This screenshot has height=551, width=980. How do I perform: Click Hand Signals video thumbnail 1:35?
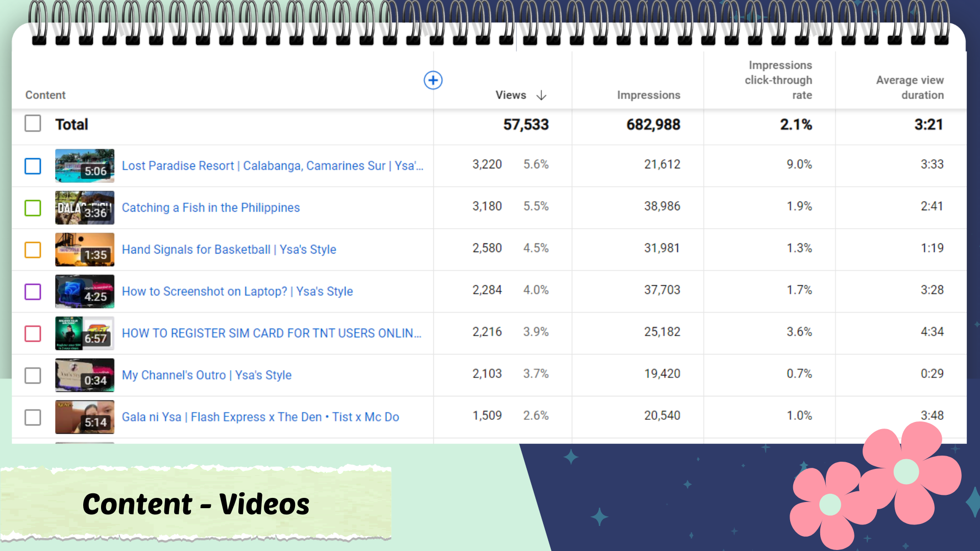point(85,249)
